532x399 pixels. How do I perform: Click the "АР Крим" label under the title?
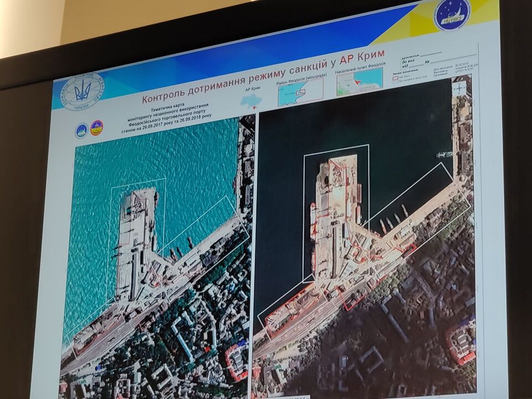[x=252, y=89]
